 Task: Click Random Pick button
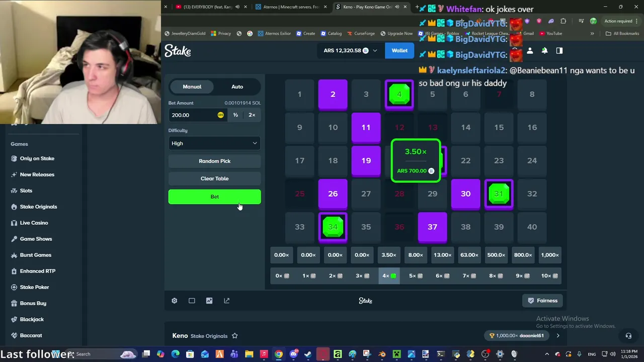pyautogui.click(x=214, y=161)
